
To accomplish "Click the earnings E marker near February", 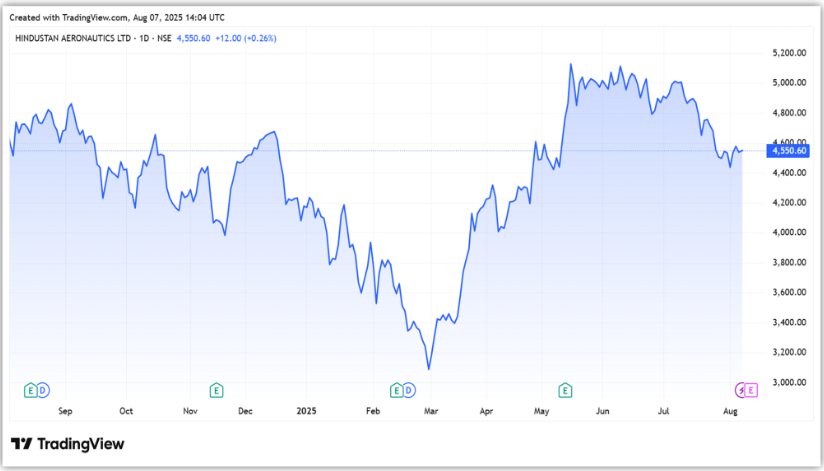I will (x=397, y=389).
